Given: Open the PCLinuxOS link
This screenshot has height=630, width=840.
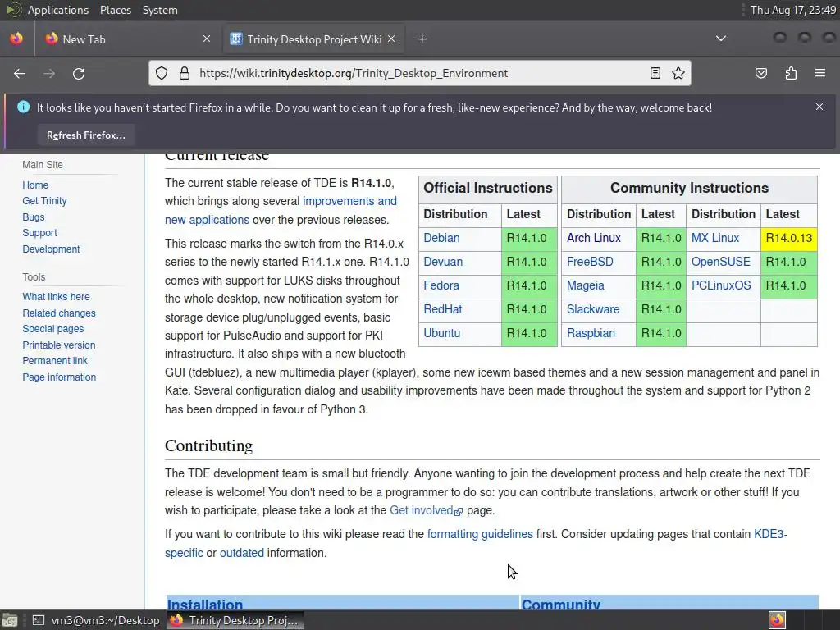Looking at the screenshot, I should pos(721,285).
